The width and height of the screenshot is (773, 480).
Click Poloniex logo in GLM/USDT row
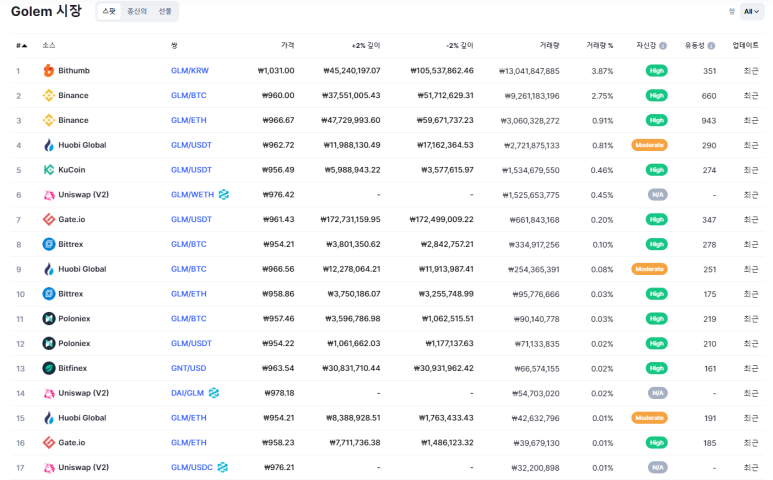tap(48, 343)
